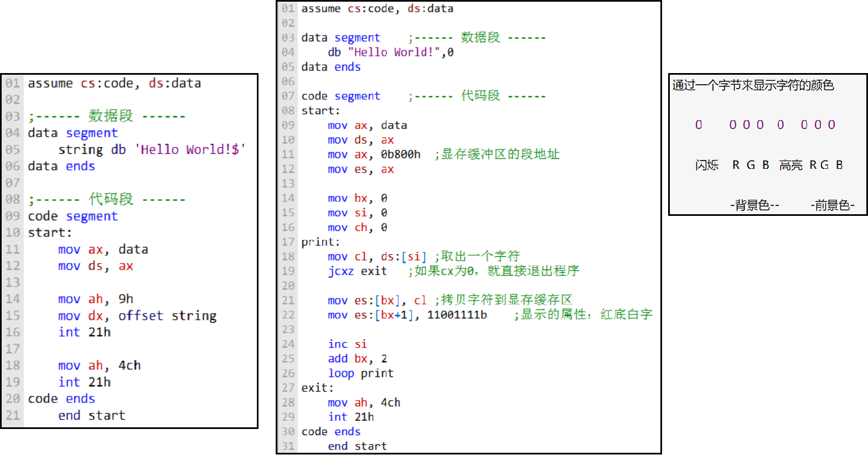Click the 'mov es:[bx], cl' instruction

[378, 301]
